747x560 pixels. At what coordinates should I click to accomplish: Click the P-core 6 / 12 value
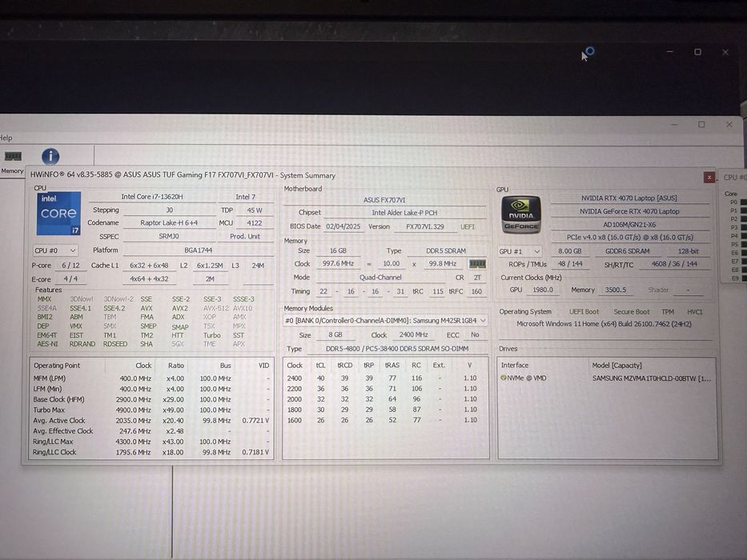click(x=70, y=266)
